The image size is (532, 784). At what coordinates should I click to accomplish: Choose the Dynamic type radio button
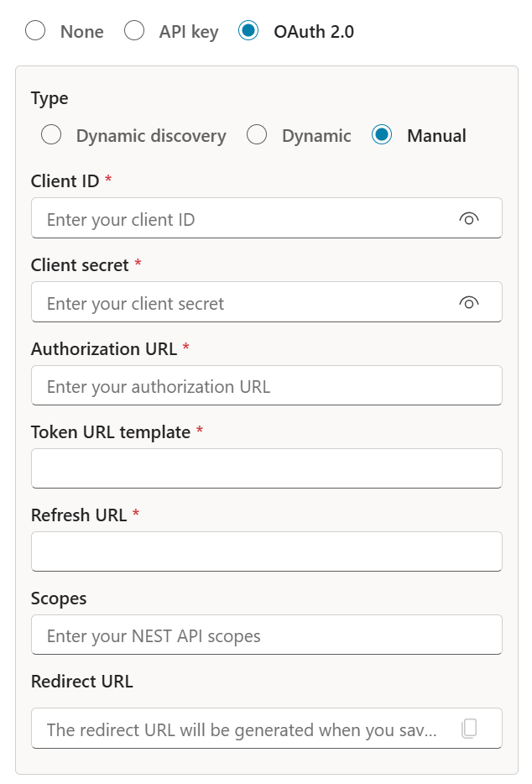coord(257,135)
